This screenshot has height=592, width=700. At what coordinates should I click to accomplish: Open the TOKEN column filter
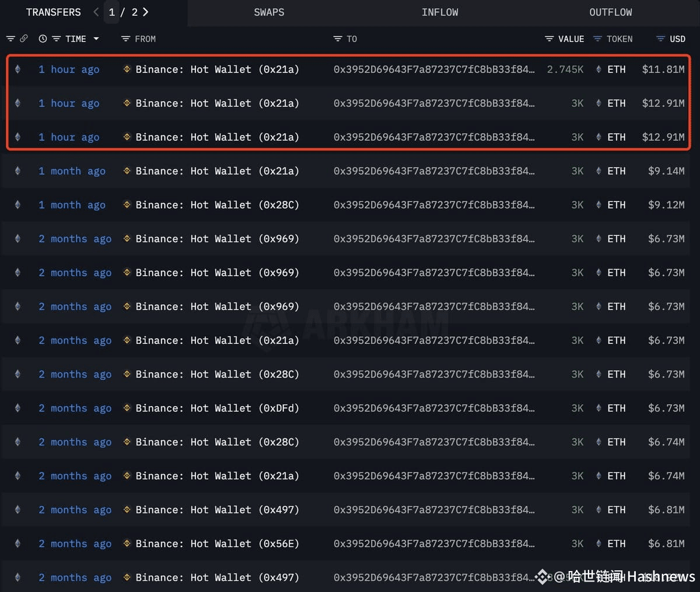pos(597,39)
